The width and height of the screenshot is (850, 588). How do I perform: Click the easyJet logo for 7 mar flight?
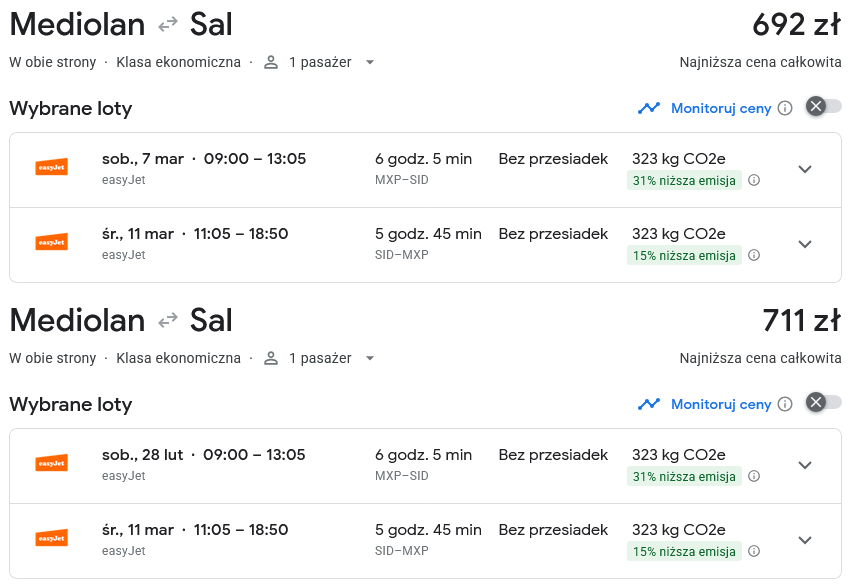coord(51,167)
